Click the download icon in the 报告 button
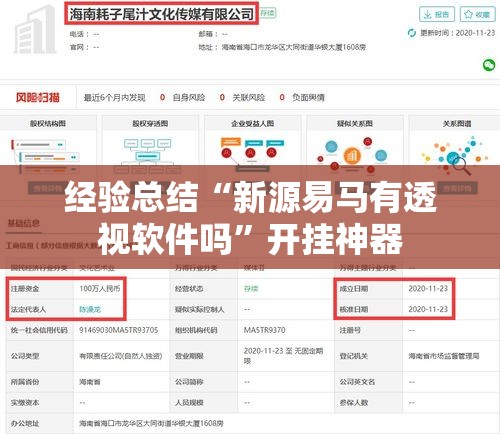The height and width of the screenshot is (434, 500). coord(427,14)
